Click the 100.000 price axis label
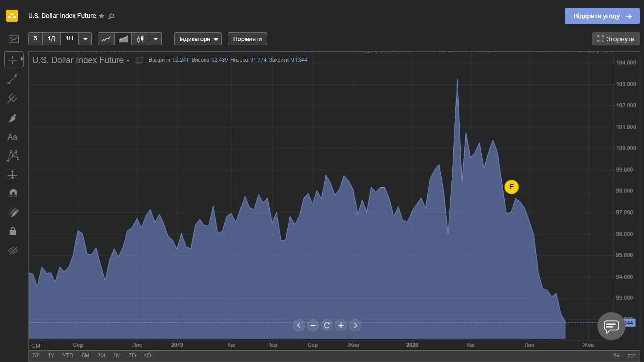This screenshot has height=362, width=644. click(x=626, y=148)
